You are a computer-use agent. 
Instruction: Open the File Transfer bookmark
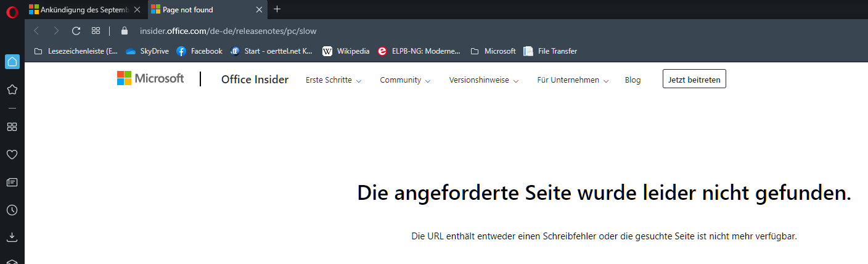click(x=550, y=51)
